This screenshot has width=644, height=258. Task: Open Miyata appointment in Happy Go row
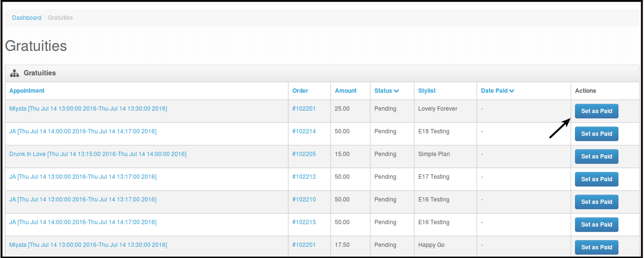point(88,245)
